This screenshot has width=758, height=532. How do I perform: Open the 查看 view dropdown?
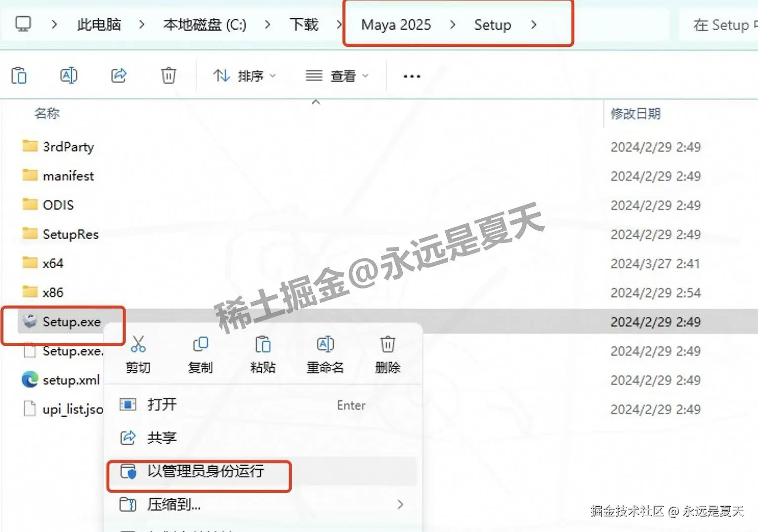[x=338, y=75]
